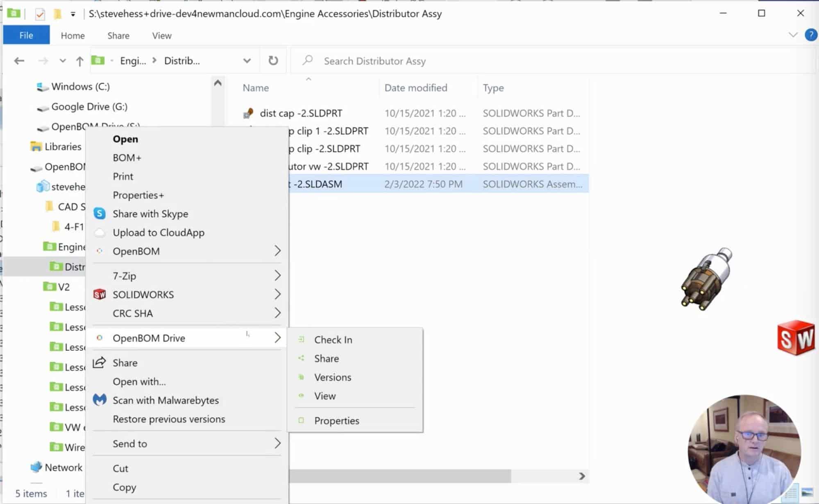This screenshot has width=819, height=504.
Task: Select the dist cap -2.SLDPRT file name
Action: 301,113
